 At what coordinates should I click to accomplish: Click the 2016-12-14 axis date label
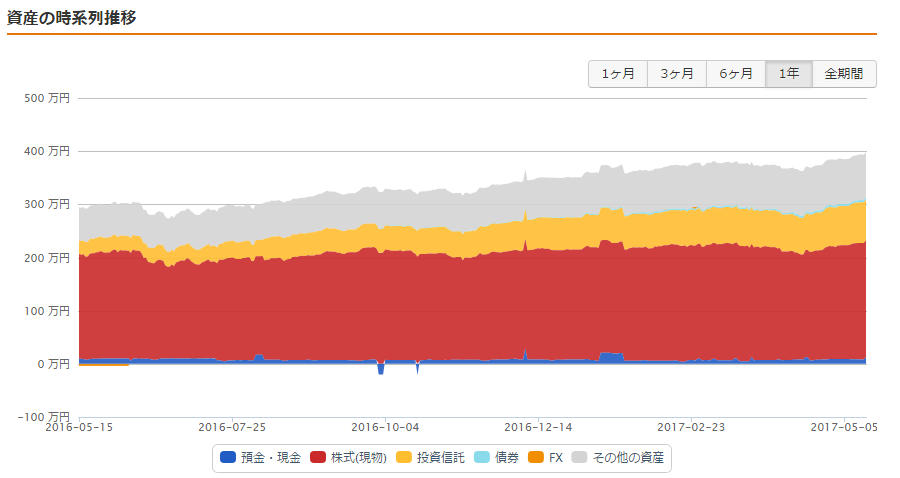[x=538, y=428]
